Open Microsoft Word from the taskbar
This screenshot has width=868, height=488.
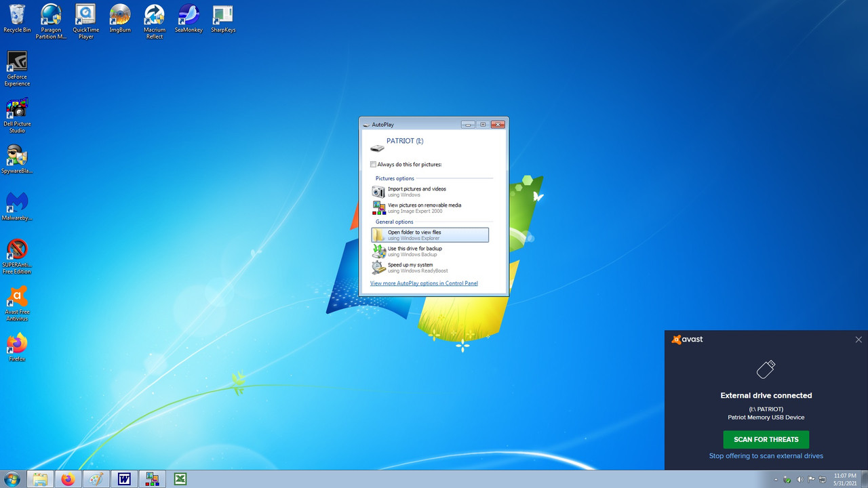pos(125,479)
